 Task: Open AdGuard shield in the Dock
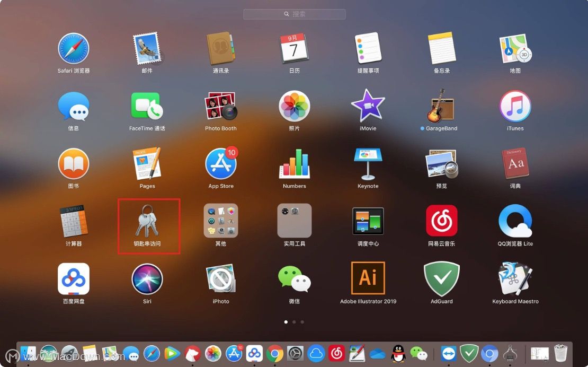[x=469, y=354]
